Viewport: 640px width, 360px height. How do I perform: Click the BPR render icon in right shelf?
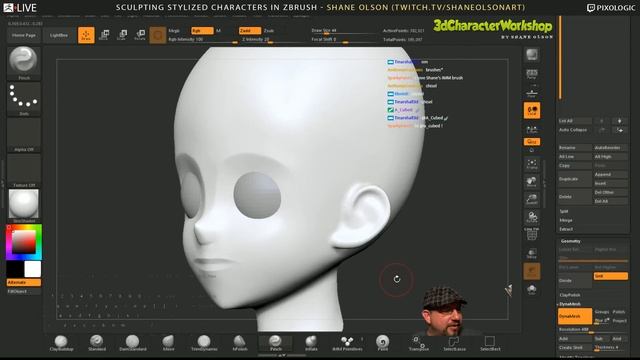(531, 55)
